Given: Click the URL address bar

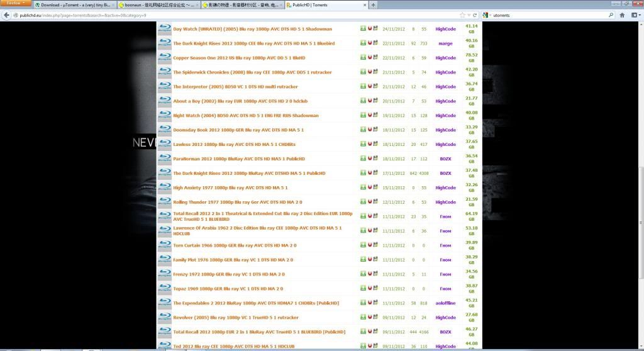Looking at the screenshot, I should pyautogui.click(x=239, y=15).
